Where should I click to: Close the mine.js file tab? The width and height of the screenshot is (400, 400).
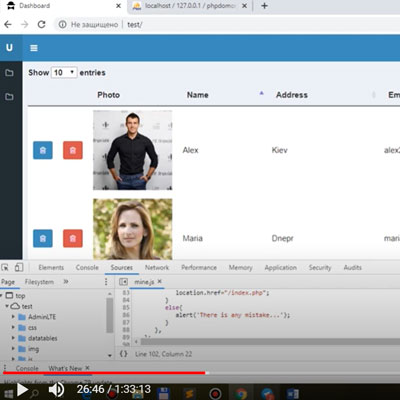point(159,281)
